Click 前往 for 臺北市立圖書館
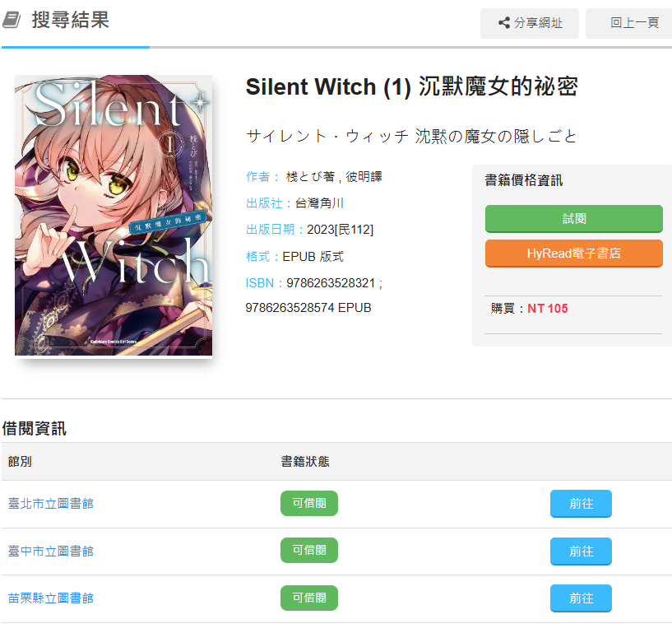Image resolution: width=672 pixels, height=633 pixels. click(x=581, y=504)
